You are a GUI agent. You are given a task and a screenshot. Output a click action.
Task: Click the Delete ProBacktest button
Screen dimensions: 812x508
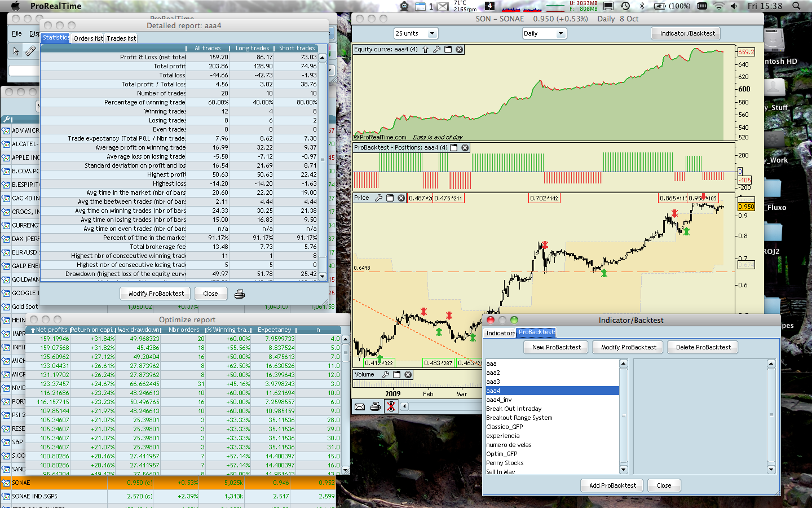[x=703, y=347]
